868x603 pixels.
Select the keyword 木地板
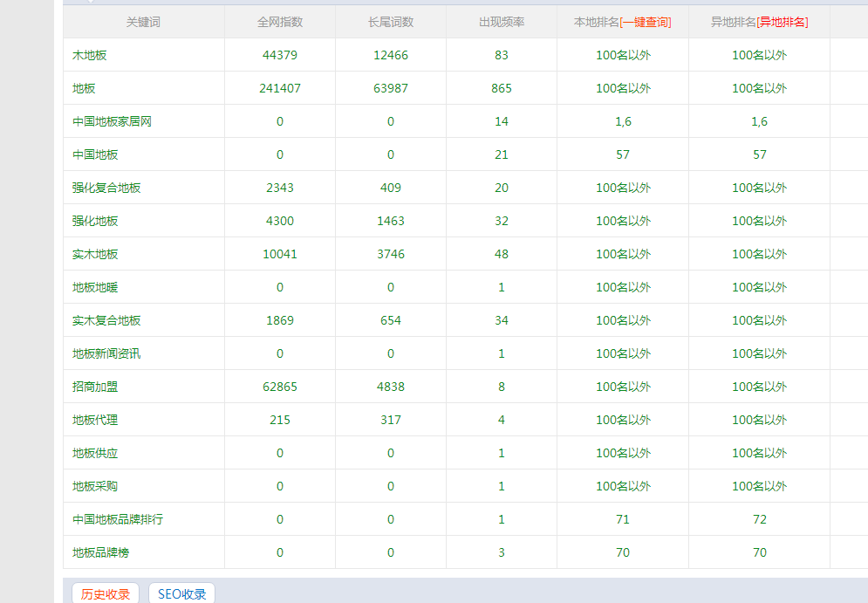tap(90, 55)
